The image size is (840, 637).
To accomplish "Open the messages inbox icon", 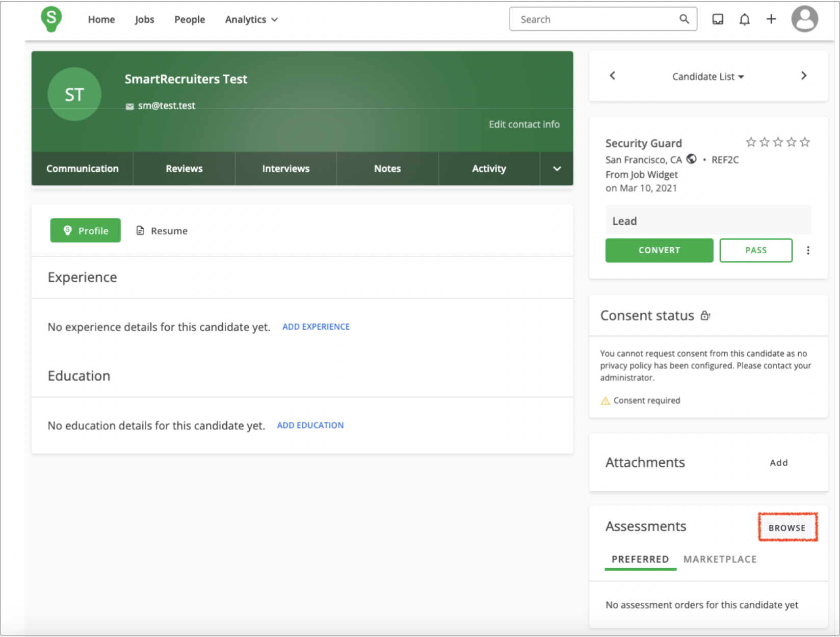I will 718,19.
